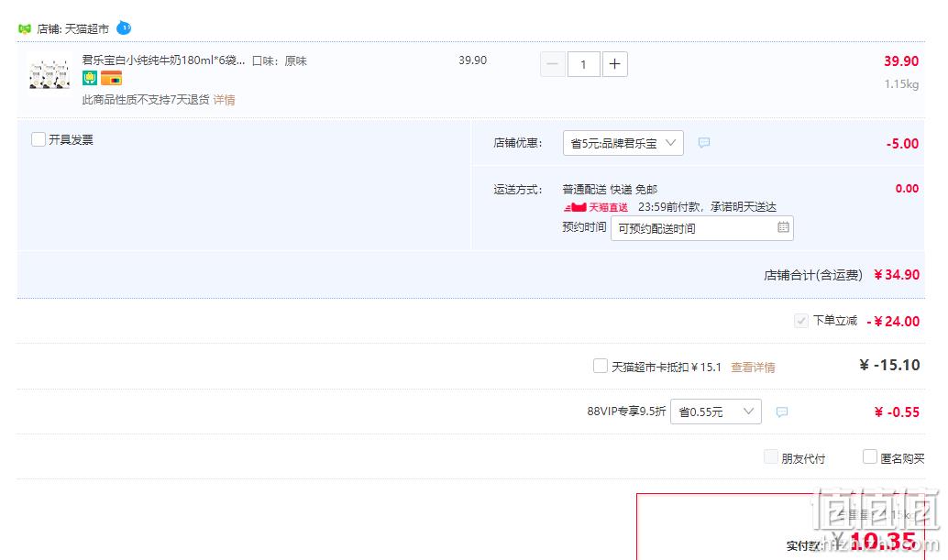This screenshot has height=560, width=948.
Task: Open the blue Wangwang chat icon
Action: point(124,27)
